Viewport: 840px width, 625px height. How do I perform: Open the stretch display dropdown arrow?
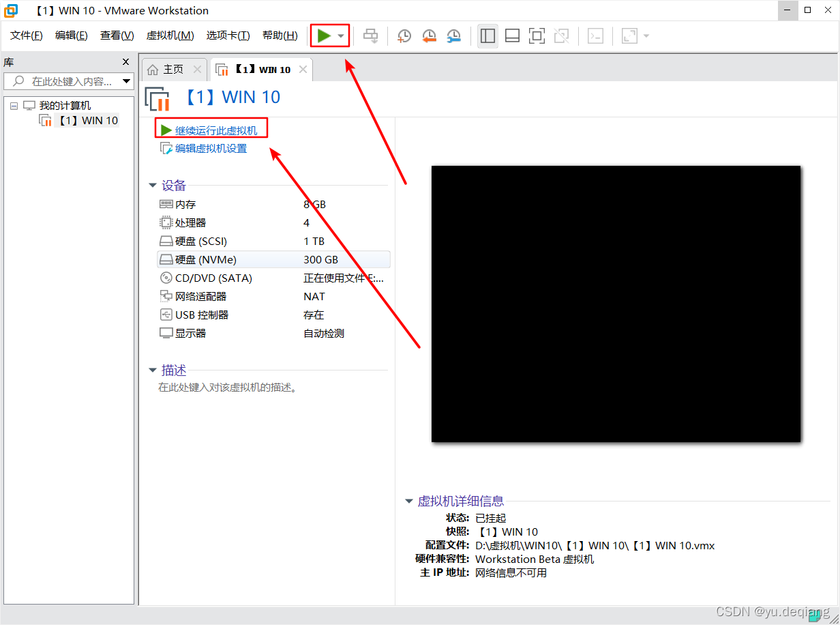point(646,36)
